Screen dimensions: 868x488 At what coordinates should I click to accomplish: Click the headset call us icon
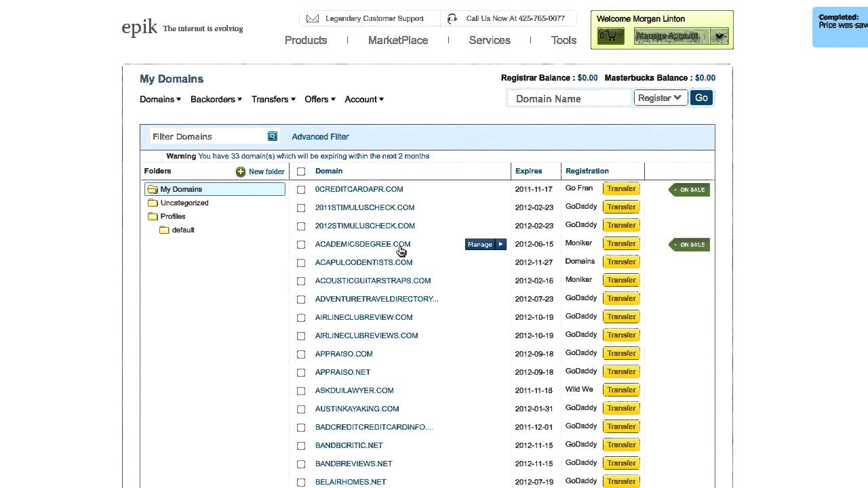pyautogui.click(x=452, y=18)
